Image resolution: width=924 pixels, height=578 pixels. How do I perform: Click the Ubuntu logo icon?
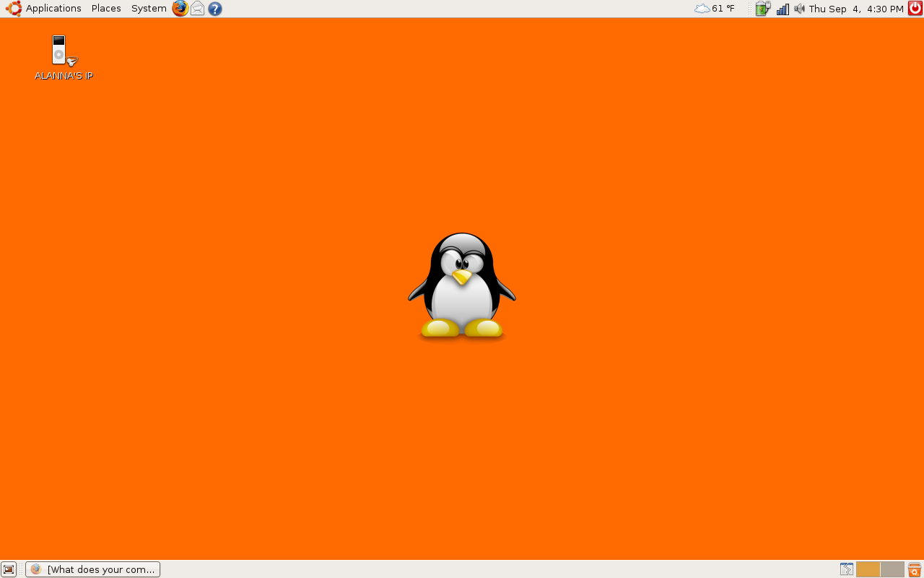click(12, 8)
